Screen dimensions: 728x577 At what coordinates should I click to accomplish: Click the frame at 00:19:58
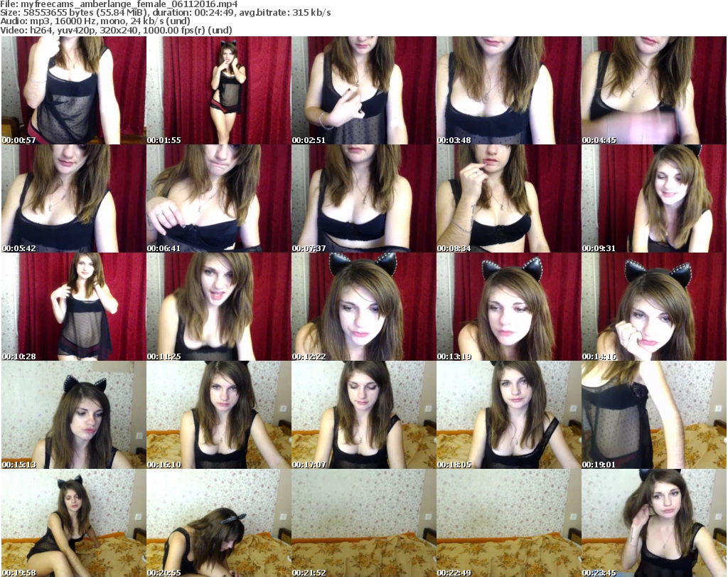tap(73, 523)
